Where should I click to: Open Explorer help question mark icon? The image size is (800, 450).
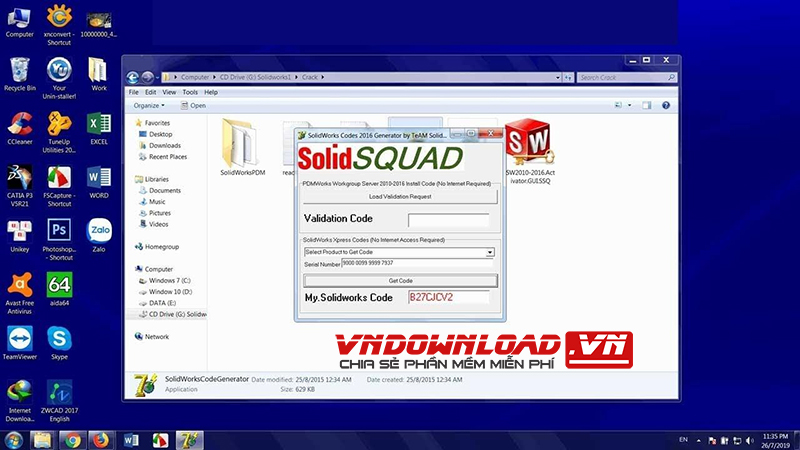(x=666, y=105)
